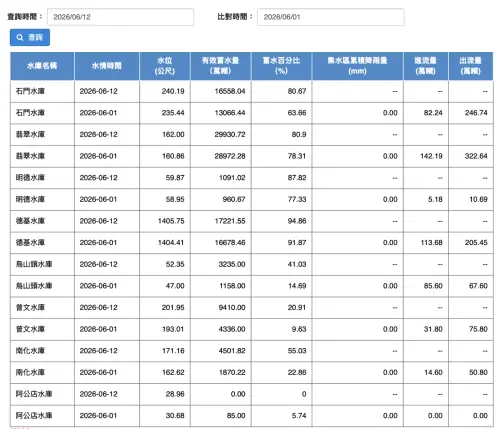The image size is (500, 429).
Task: Select outflow value 67.60
Action: pos(478,286)
